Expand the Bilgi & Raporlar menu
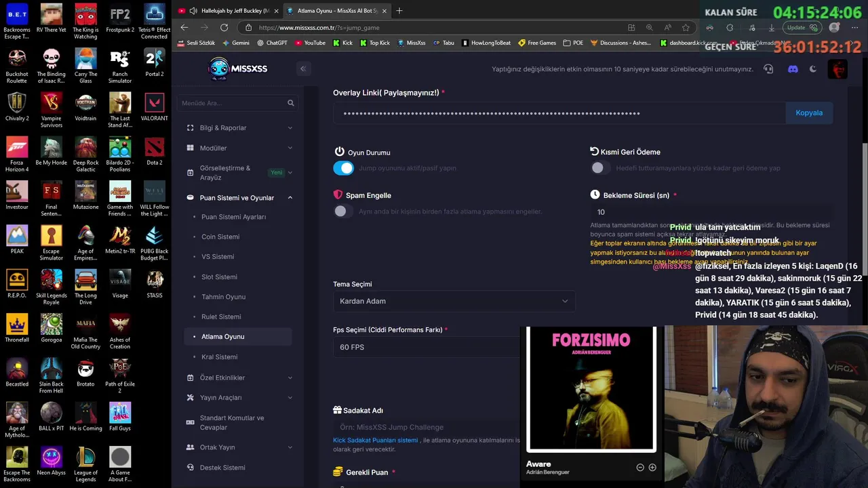 [239, 128]
